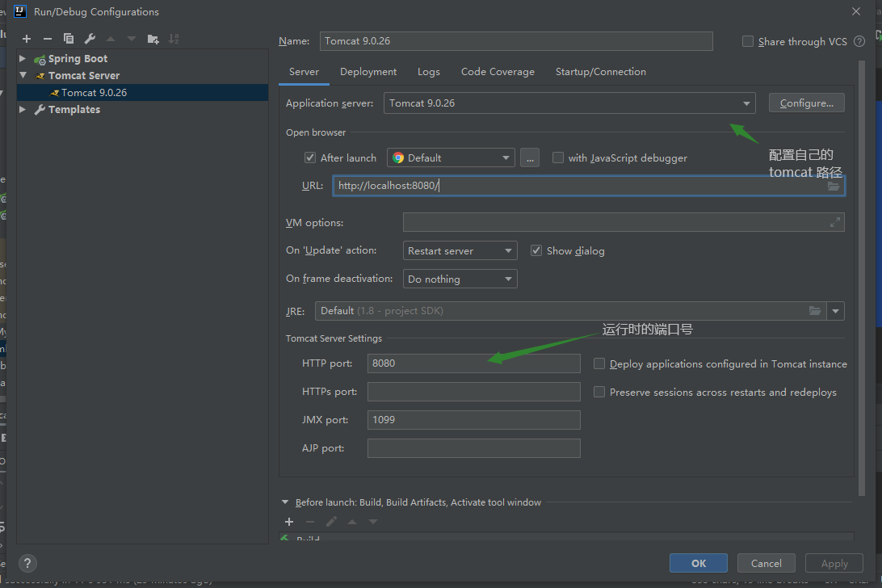Click the Add New Configuration plus icon
Screen dimensions: 882x588
click(27, 39)
